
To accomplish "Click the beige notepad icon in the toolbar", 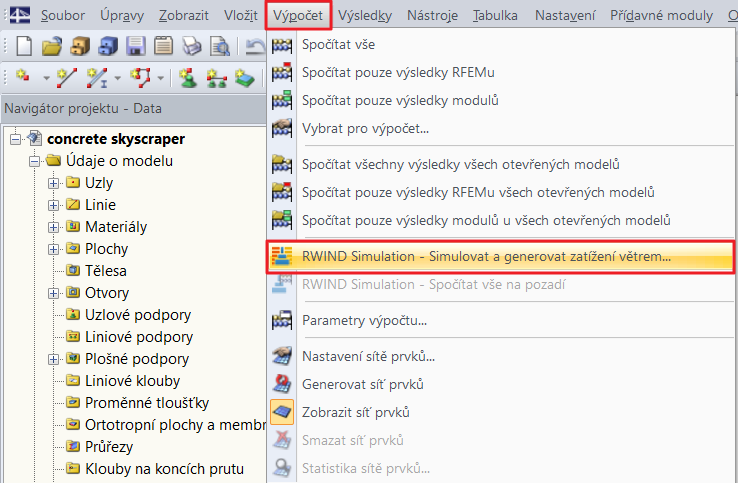I will [163, 46].
